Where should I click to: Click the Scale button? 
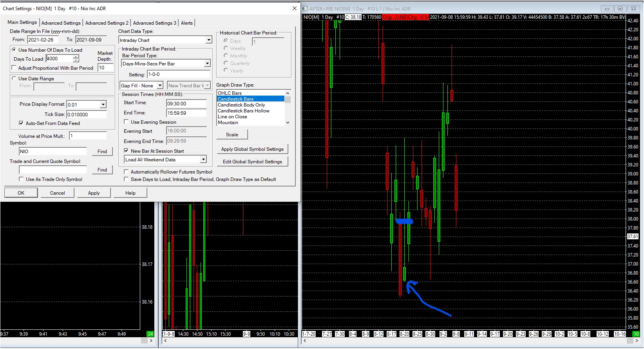232,134
